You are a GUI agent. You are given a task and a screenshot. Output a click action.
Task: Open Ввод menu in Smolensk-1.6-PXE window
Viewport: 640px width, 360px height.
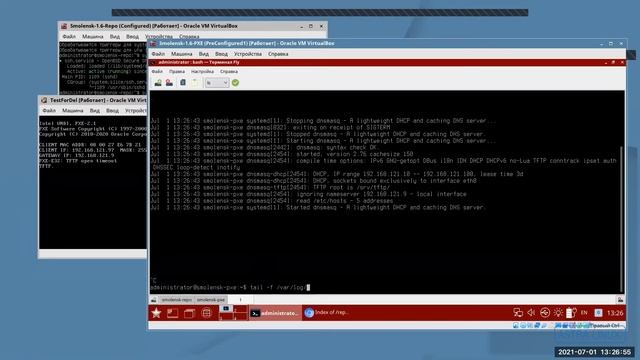pos(221,54)
